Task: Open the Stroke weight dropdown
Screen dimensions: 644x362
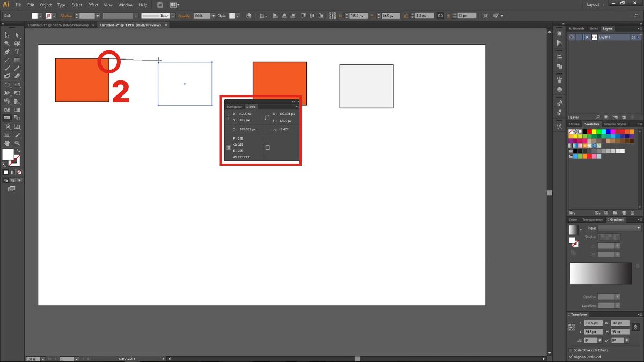Action: (x=98, y=16)
